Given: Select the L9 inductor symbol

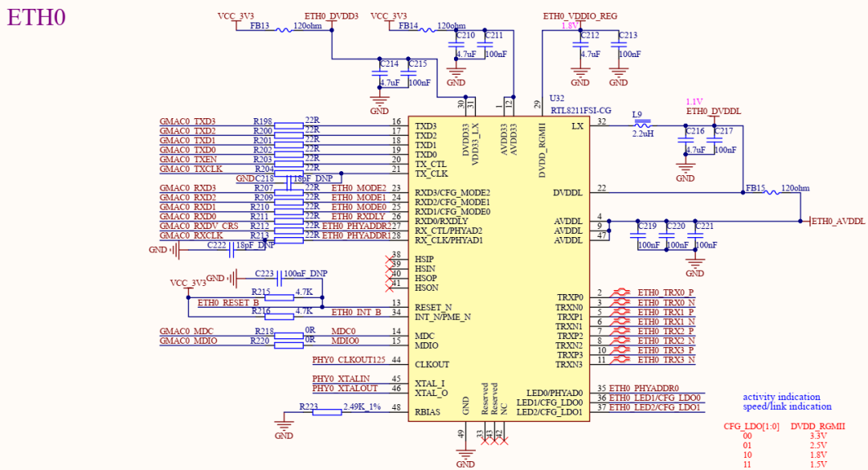Looking at the screenshot, I should point(641,125).
